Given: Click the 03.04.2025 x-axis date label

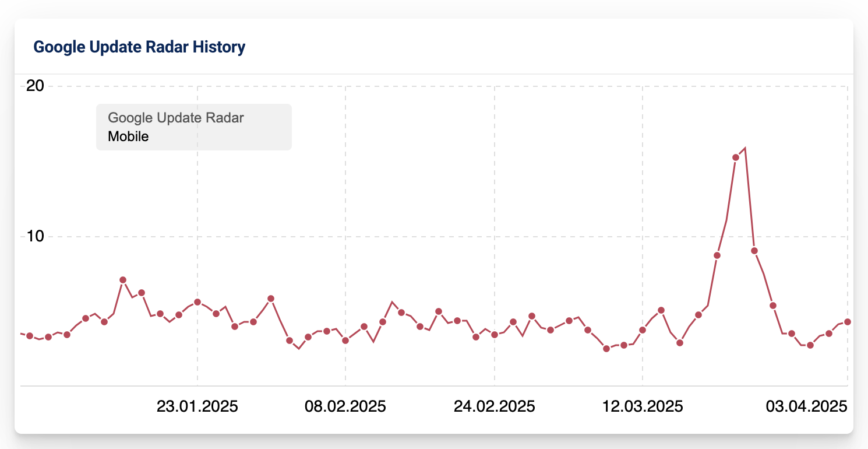Looking at the screenshot, I should point(806,406).
